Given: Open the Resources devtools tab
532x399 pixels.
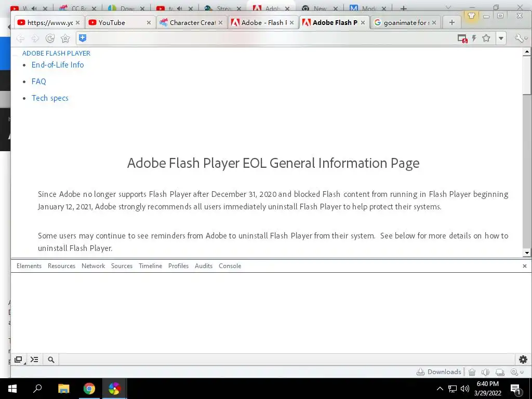Looking at the screenshot, I should pyautogui.click(x=61, y=266).
